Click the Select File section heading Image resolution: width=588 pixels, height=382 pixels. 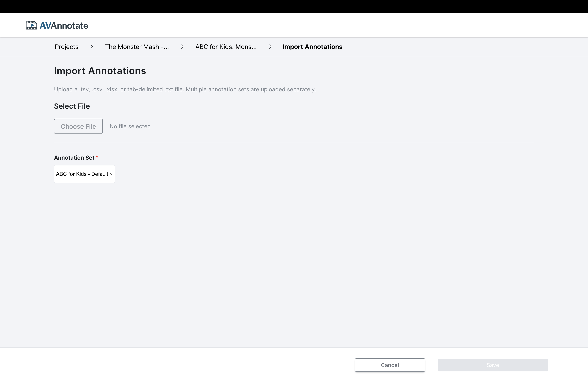click(x=72, y=106)
